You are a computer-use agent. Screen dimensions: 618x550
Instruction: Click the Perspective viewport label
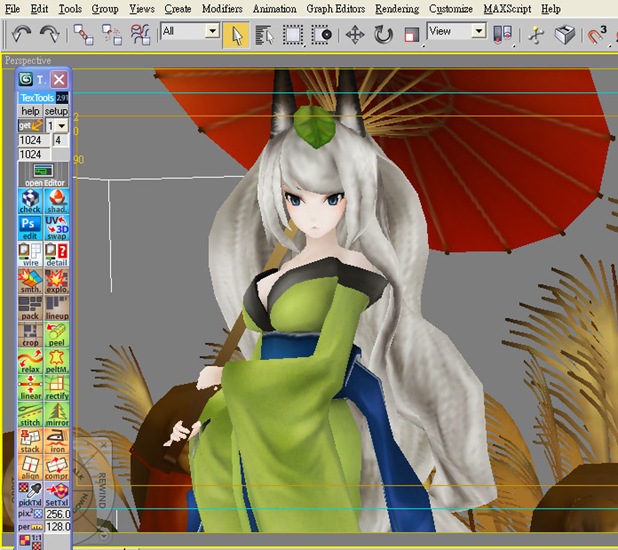pos(28,60)
